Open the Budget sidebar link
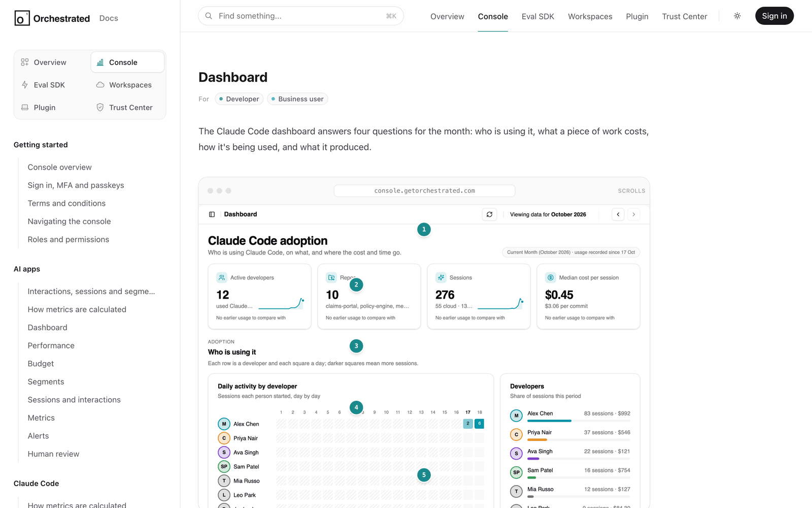The height and width of the screenshot is (508, 812). [x=41, y=364]
